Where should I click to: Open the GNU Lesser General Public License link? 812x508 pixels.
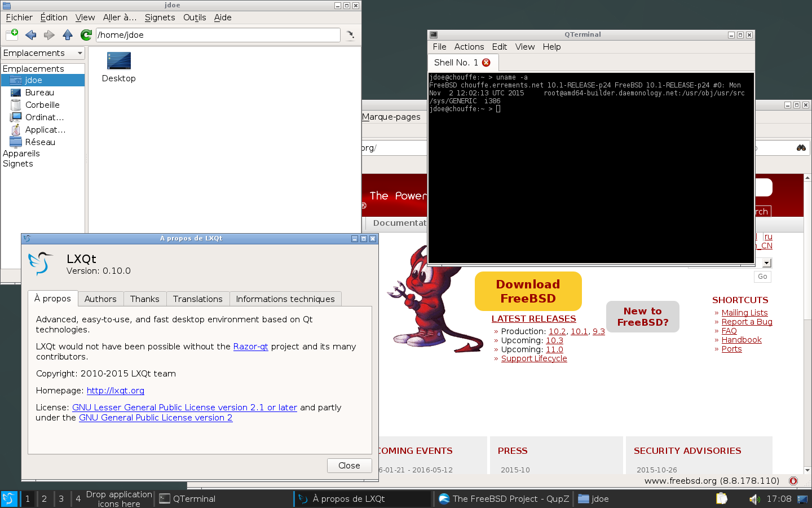(184, 408)
